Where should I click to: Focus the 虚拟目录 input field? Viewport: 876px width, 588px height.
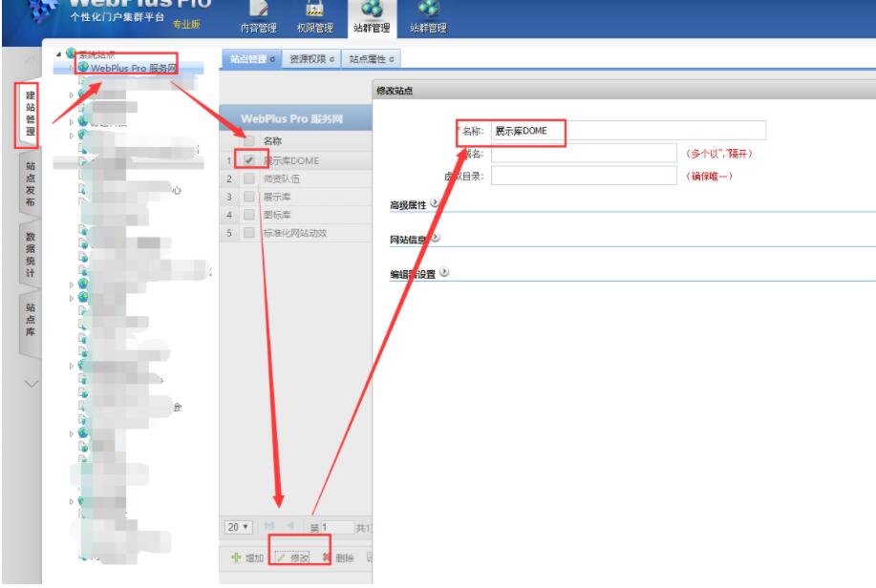(584, 176)
